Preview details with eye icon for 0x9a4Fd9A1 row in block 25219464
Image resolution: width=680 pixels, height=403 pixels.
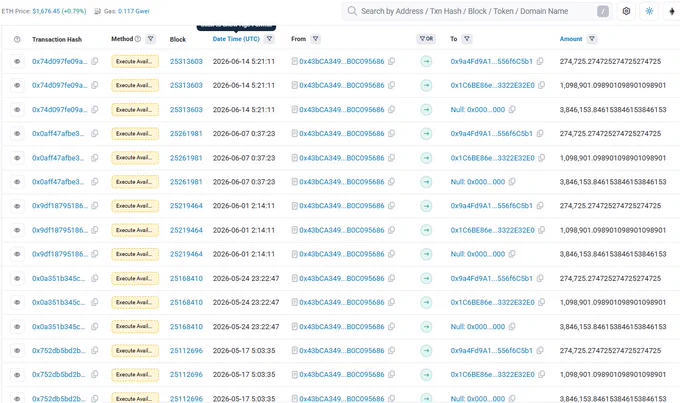(x=17, y=206)
